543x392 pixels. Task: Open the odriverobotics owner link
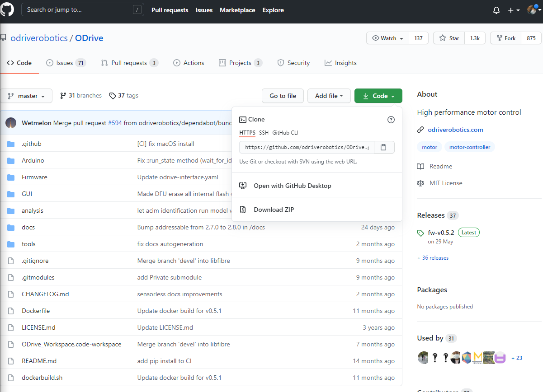tap(39, 38)
